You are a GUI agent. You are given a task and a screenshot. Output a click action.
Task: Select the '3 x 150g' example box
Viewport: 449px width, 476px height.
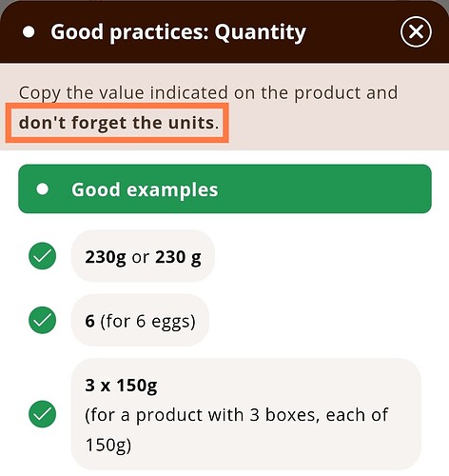point(246,414)
